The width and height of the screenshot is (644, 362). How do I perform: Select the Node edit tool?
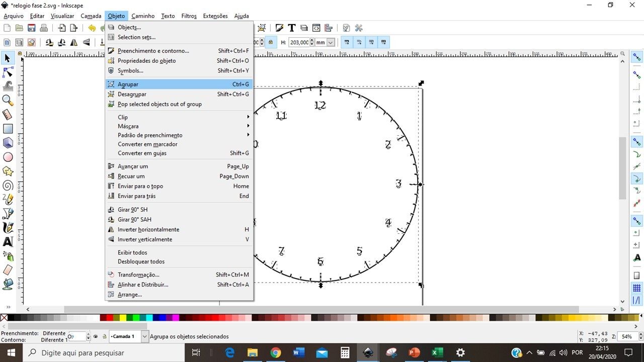(x=8, y=72)
